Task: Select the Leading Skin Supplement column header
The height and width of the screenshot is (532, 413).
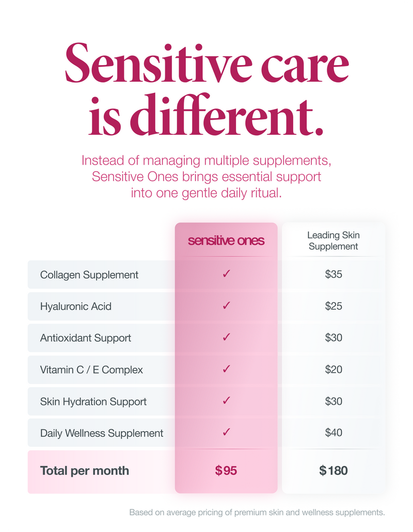Action: 333,241
